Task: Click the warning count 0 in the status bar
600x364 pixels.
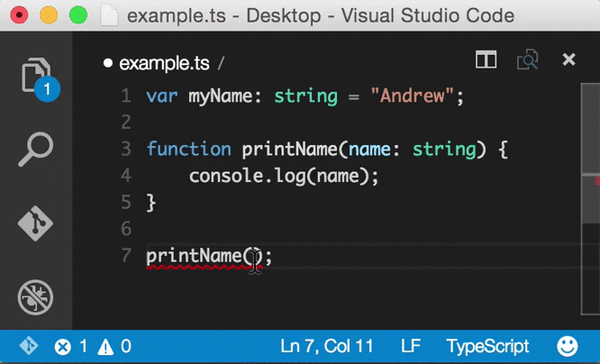Action: click(x=126, y=346)
